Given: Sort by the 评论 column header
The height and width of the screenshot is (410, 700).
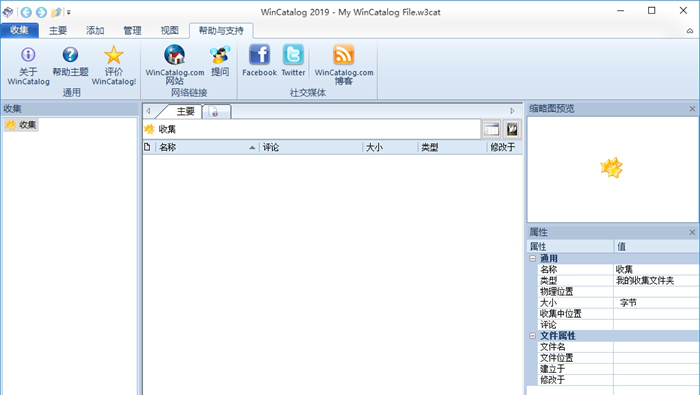Looking at the screenshot, I should point(311,147).
